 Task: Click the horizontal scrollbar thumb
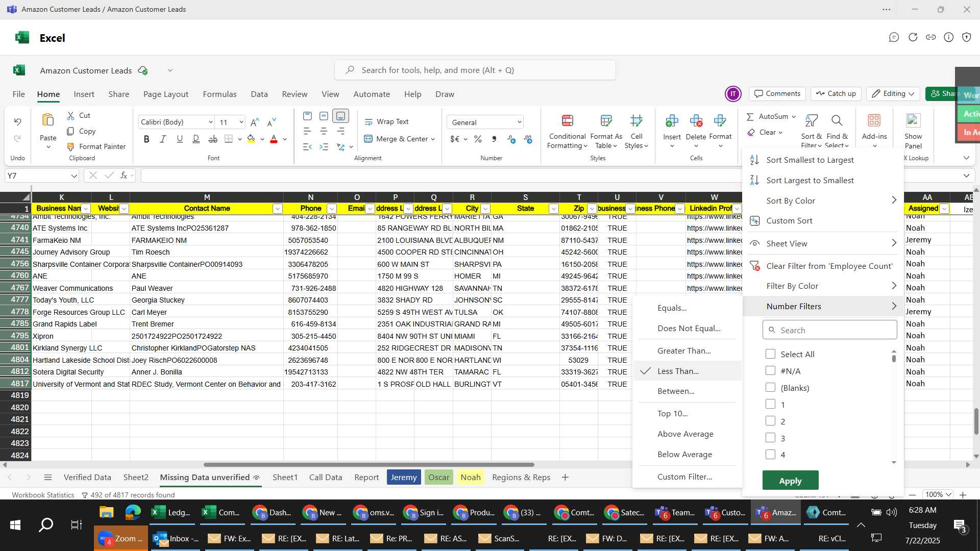pos(369,465)
